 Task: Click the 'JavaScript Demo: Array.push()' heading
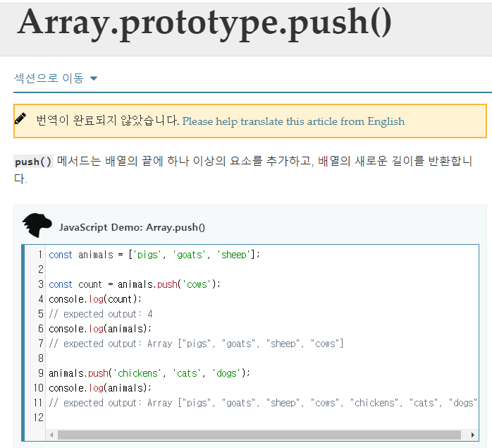point(132,227)
